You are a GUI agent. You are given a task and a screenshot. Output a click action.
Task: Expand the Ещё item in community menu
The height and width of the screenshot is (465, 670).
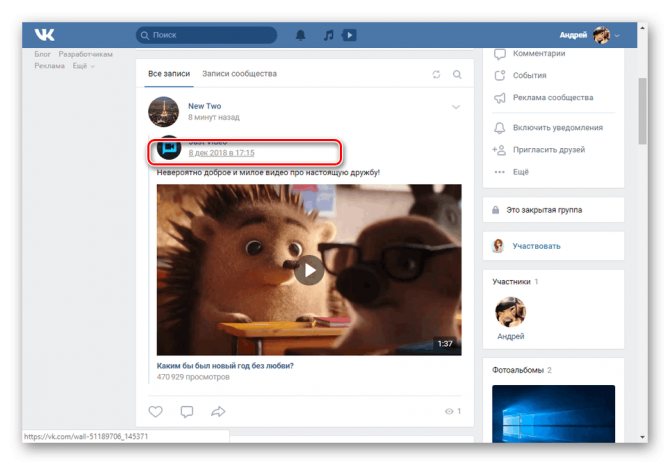520,172
